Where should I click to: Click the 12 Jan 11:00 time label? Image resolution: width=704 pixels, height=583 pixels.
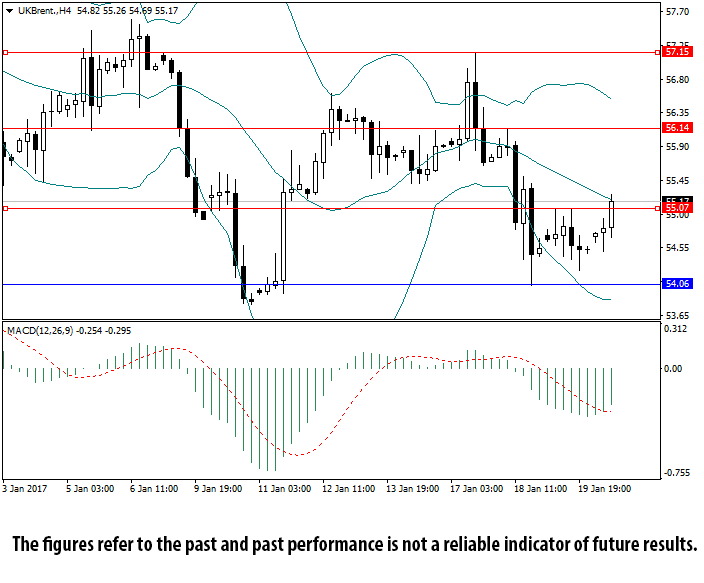click(348, 489)
